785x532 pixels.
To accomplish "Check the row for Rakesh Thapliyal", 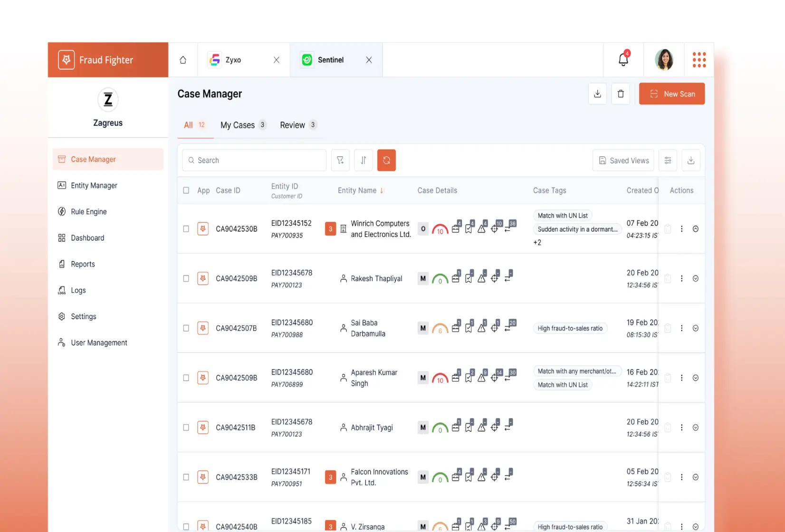I will [186, 278].
